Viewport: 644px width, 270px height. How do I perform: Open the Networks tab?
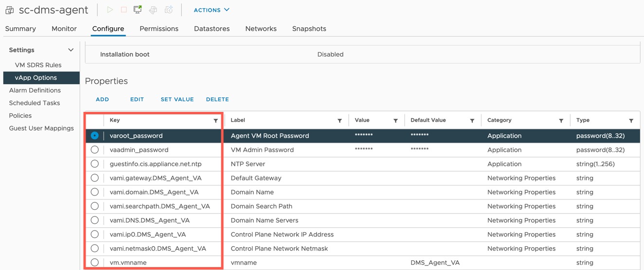pyautogui.click(x=261, y=29)
